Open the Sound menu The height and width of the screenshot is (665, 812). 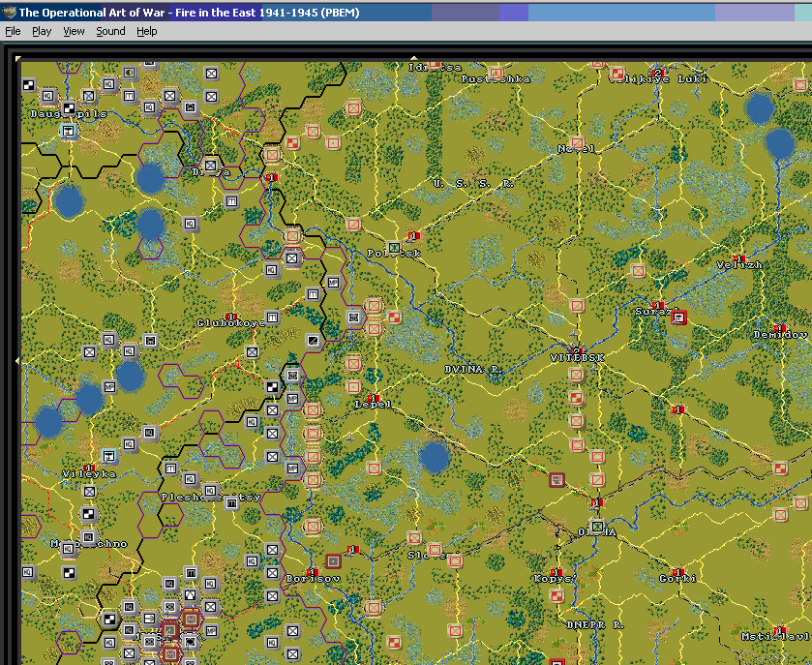point(110,32)
